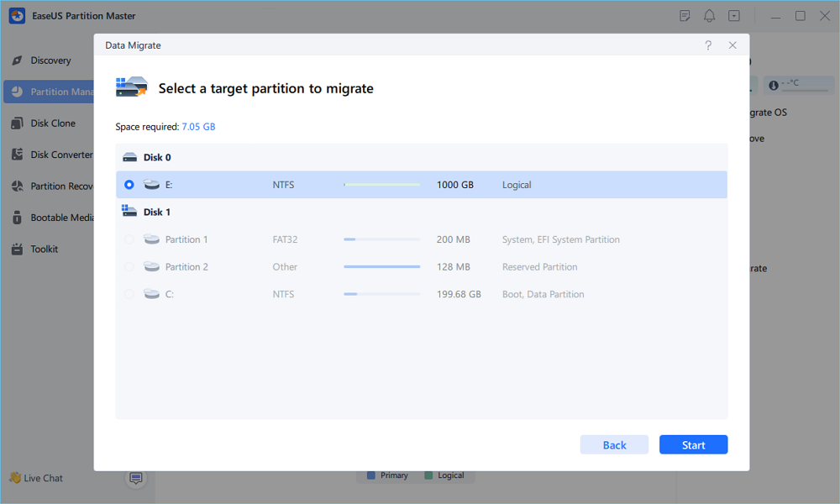This screenshot has width=840, height=504.
Task: Click the 1000 GB size of E:
Action: pyautogui.click(x=454, y=185)
